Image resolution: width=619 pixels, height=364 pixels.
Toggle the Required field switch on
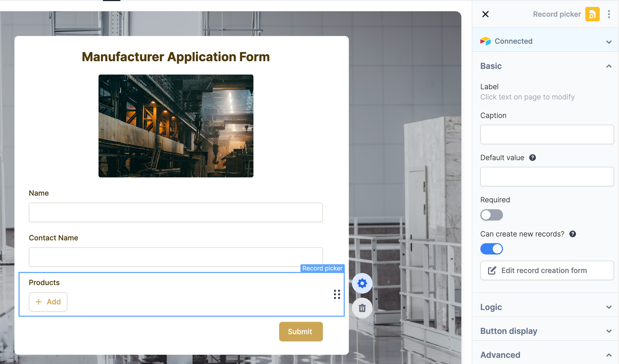491,214
